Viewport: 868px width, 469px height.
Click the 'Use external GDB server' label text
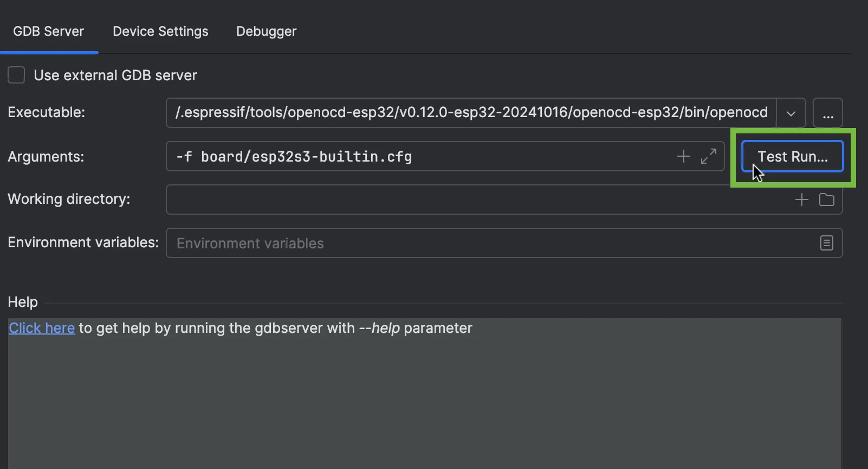pyautogui.click(x=115, y=75)
